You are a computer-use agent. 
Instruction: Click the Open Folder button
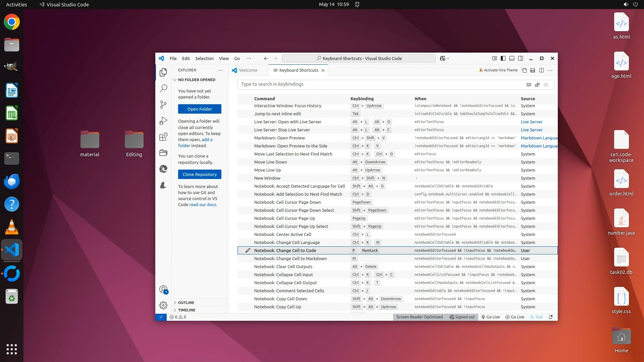point(200,109)
